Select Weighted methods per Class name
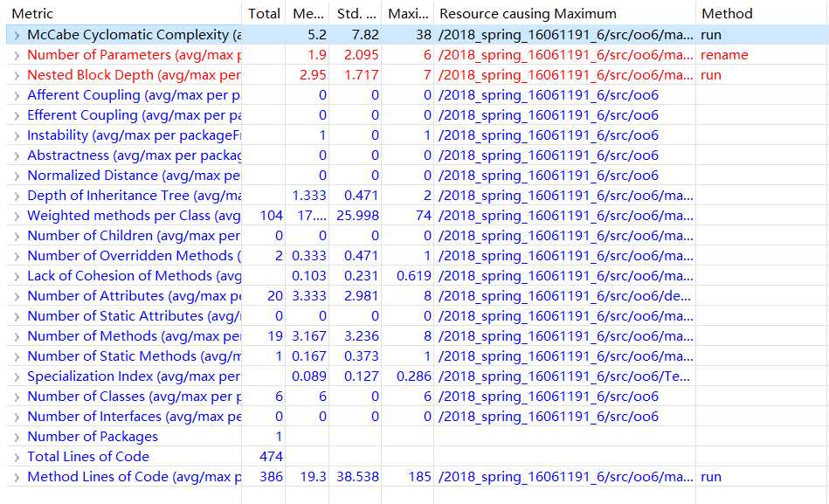This screenshot has width=829, height=504. point(135,216)
